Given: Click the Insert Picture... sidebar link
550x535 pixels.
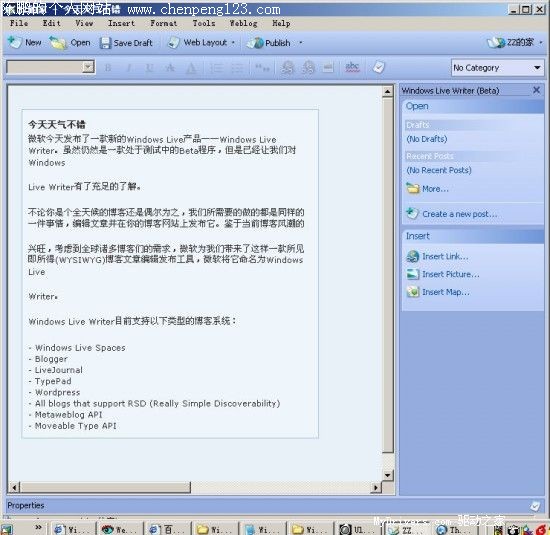Looking at the screenshot, I should point(451,274).
